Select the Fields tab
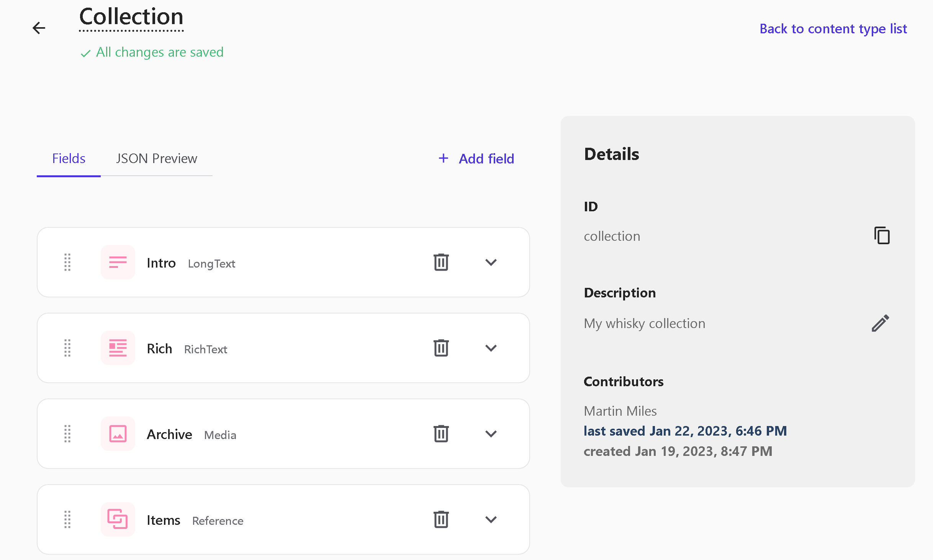Viewport: 933px width, 560px height. 69,158
